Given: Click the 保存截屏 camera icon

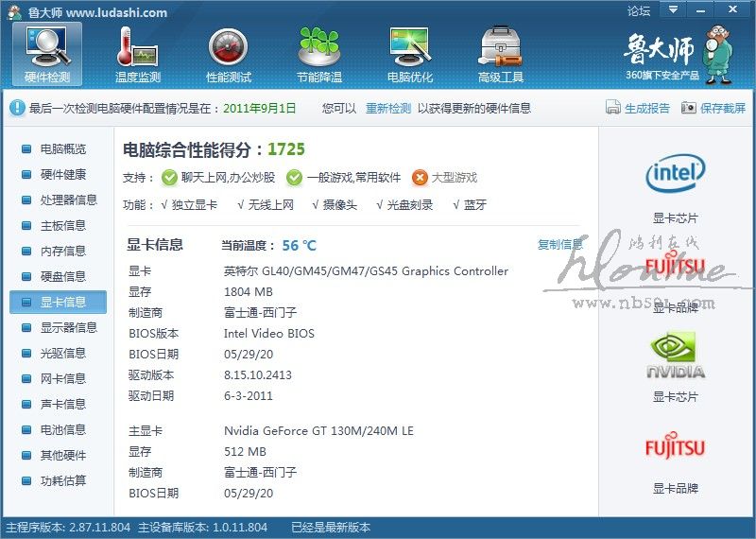Looking at the screenshot, I should tap(689, 107).
